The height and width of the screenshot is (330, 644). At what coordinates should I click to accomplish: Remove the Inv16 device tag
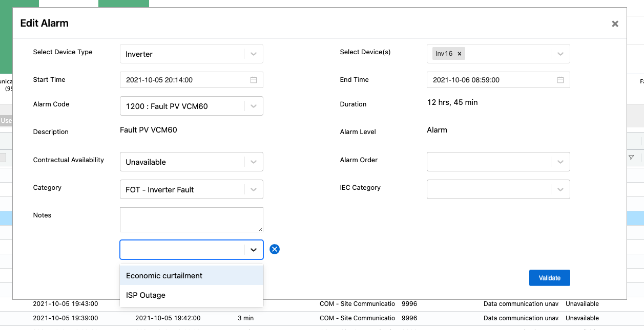click(x=460, y=54)
